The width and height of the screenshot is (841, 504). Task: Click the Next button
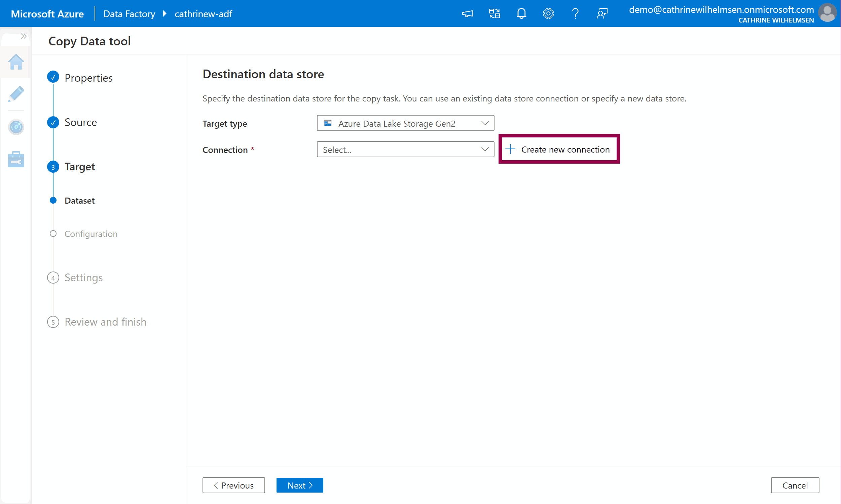(x=299, y=485)
